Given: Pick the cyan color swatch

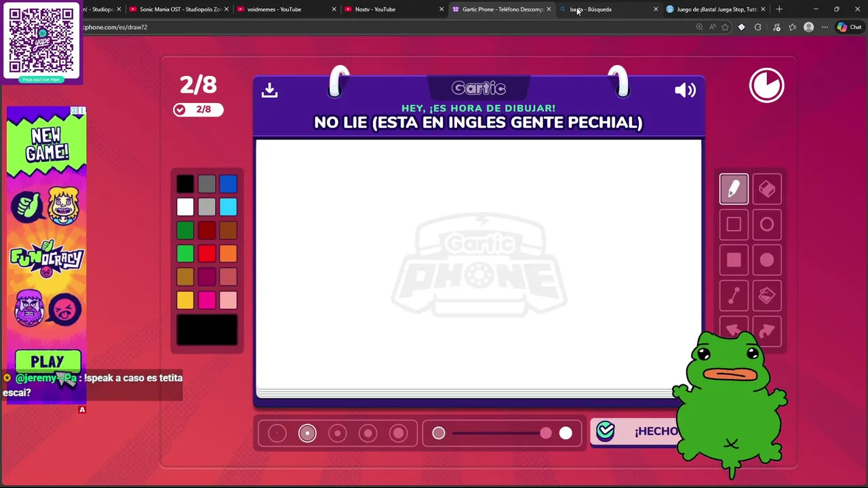Looking at the screenshot, I should pos(229,207).
